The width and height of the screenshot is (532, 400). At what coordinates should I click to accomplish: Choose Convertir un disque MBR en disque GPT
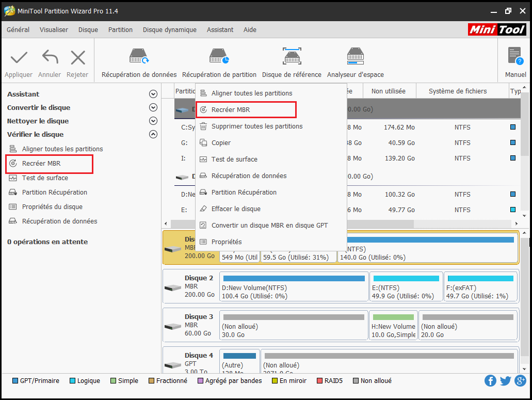(271, 225)
